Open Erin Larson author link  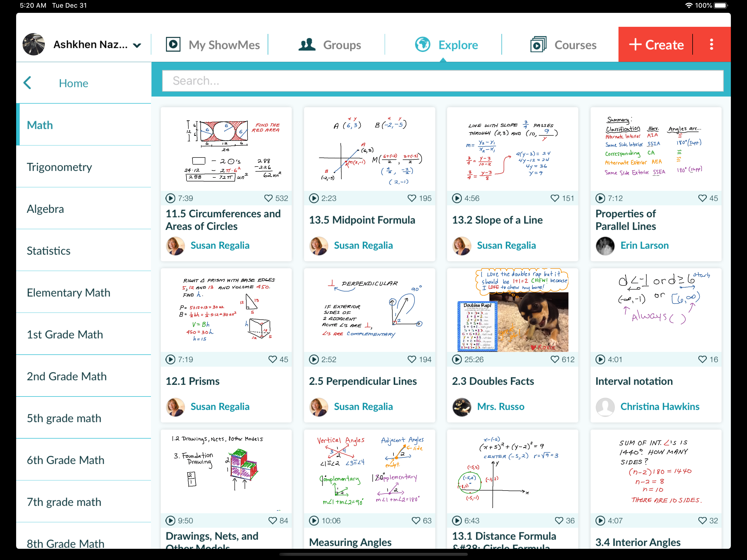point(644,246)
